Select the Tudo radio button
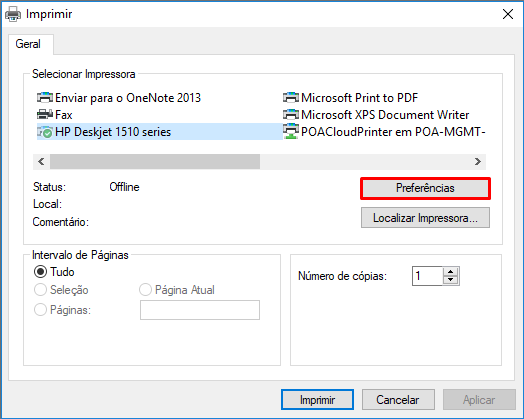Image resolution: width=524 pixels, height=419 pixels. click(40, 272)
